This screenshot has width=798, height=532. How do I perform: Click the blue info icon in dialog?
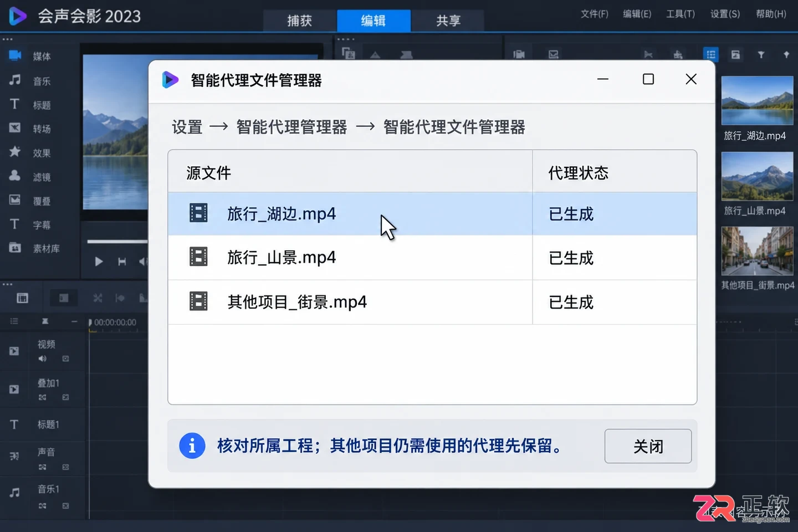[192, 446]
